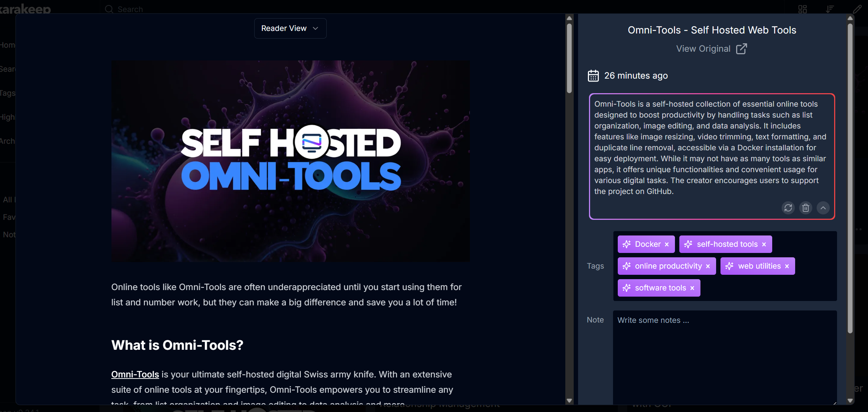Regenerate the summary with refresh icon
Viewport: 868px width, 412px height.
pos(788,208)
